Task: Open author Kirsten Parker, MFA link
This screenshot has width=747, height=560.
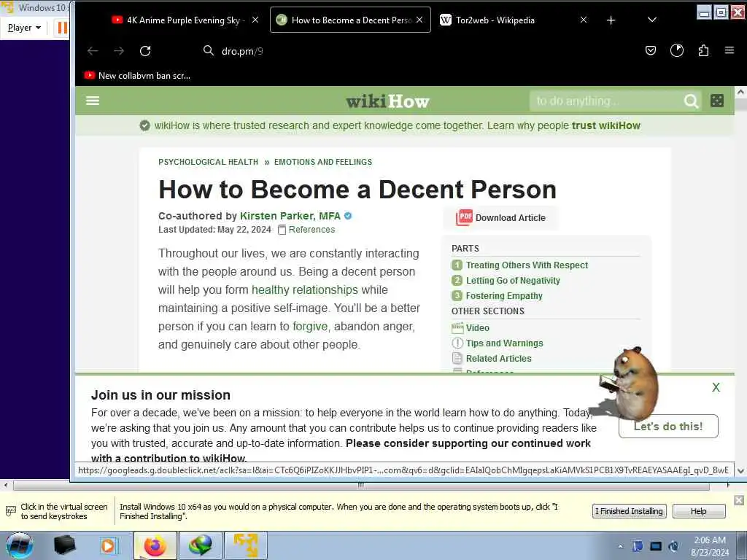Action: [x=290, y=216]
